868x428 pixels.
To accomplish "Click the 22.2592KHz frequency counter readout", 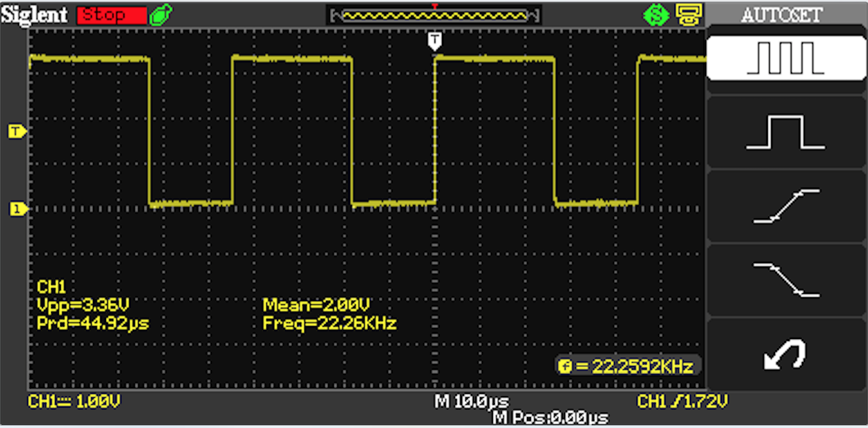I will tap(628, 366).
